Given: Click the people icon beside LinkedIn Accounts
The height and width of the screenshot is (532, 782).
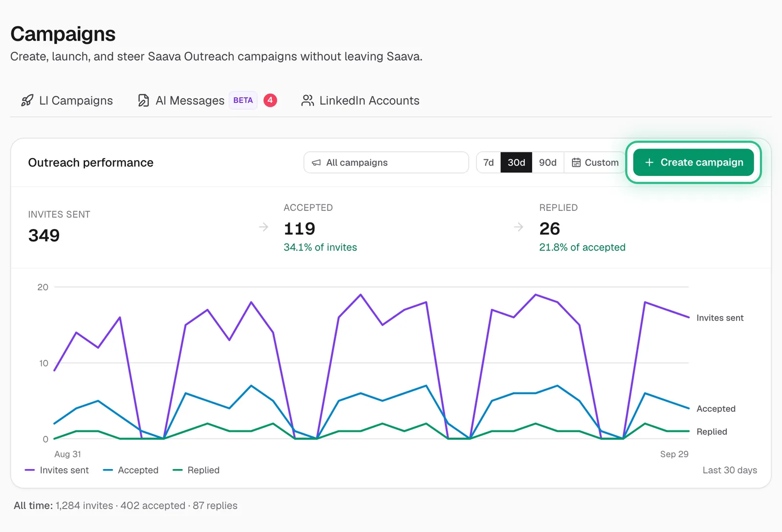Looking at the screenshot, I should click(307, 101).
